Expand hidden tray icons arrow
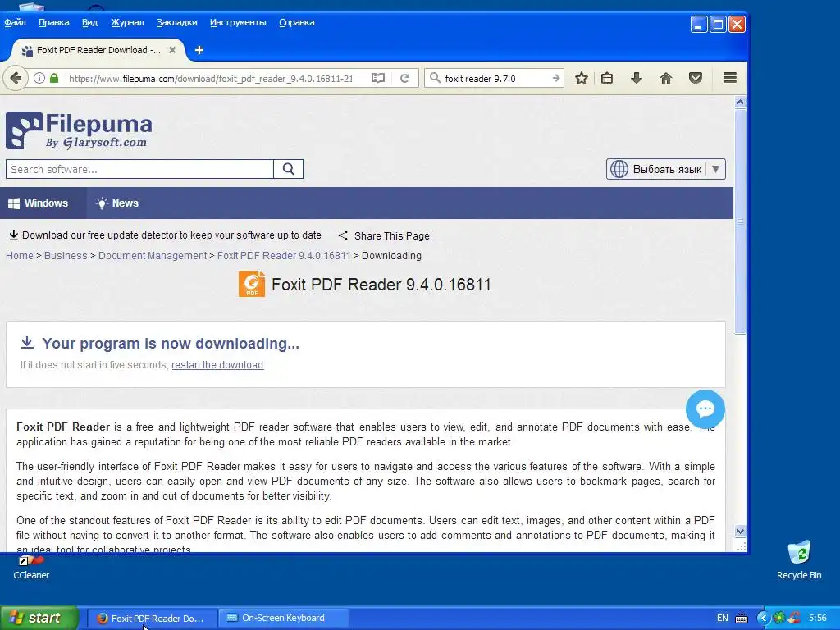 coord(763,619)
